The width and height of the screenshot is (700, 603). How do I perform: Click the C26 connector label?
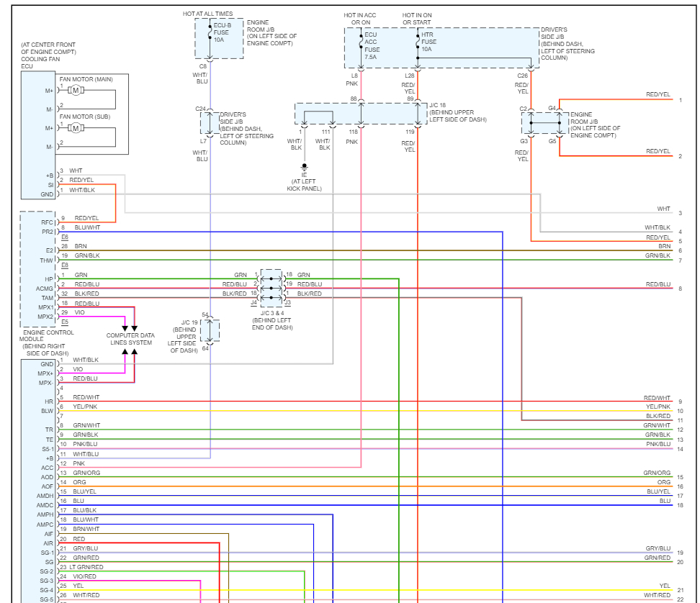[522, 76]
